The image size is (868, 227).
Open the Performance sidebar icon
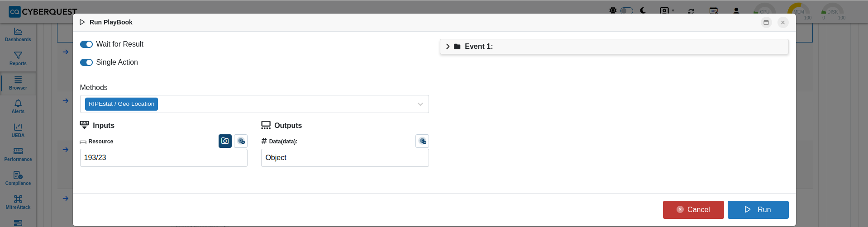(x=18, y=155)
